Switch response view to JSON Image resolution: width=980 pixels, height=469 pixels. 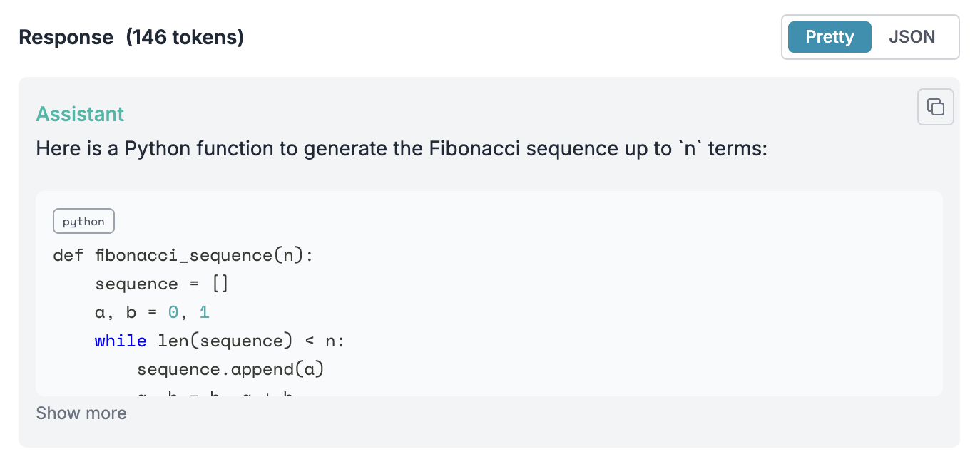click(912, 37)
